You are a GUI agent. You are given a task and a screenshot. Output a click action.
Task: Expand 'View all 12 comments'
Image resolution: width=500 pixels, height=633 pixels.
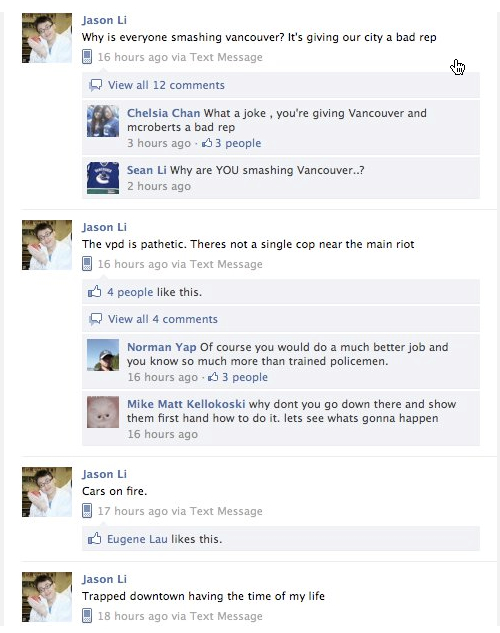[166, 85]
